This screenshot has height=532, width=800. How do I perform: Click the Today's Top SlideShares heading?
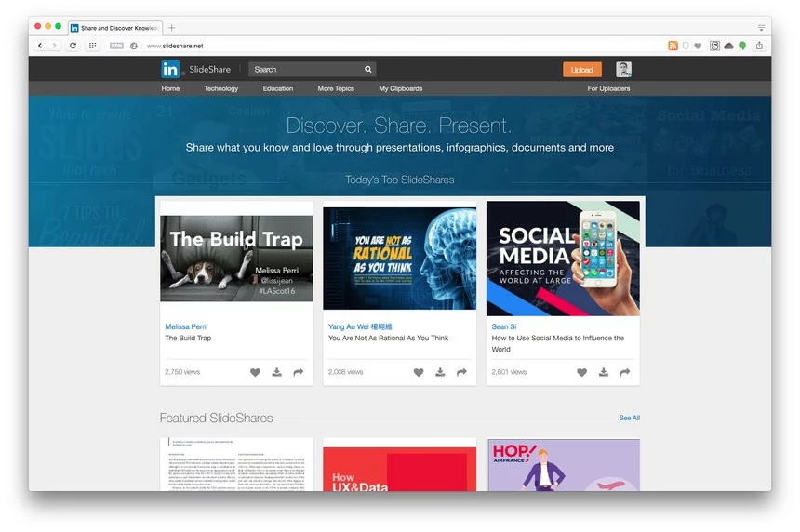click(x=399, y=180)
